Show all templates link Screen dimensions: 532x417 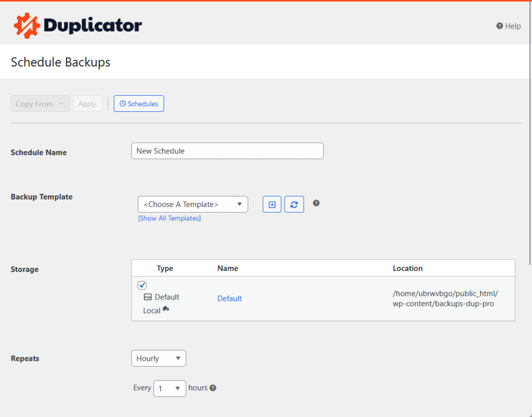click(169, 218)
